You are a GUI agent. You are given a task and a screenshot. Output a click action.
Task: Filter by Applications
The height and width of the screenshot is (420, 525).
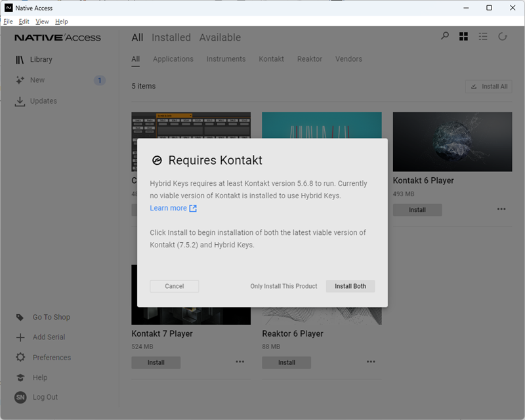pyautogui.click(x=173, y=59)
